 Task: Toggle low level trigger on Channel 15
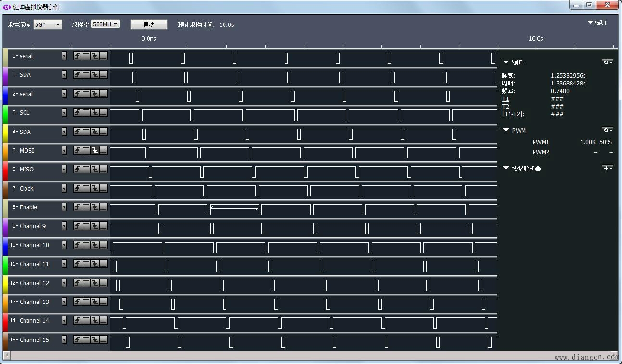(103, 340)
